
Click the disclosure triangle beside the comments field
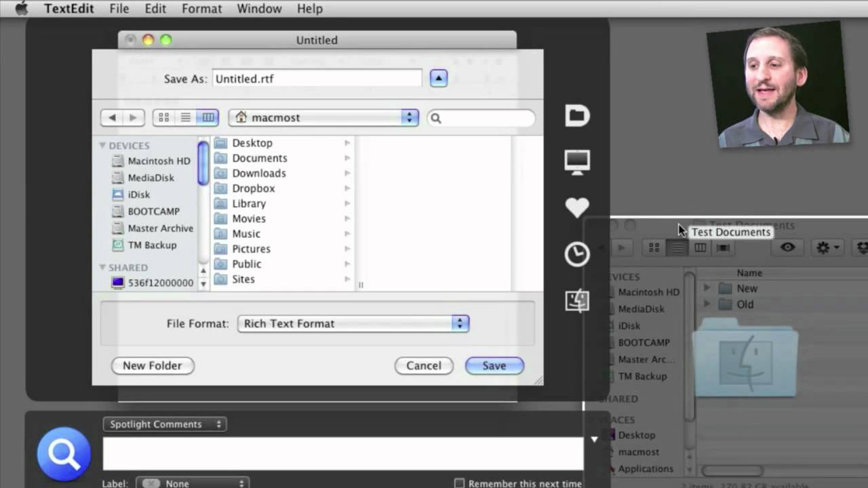point(594,439)
